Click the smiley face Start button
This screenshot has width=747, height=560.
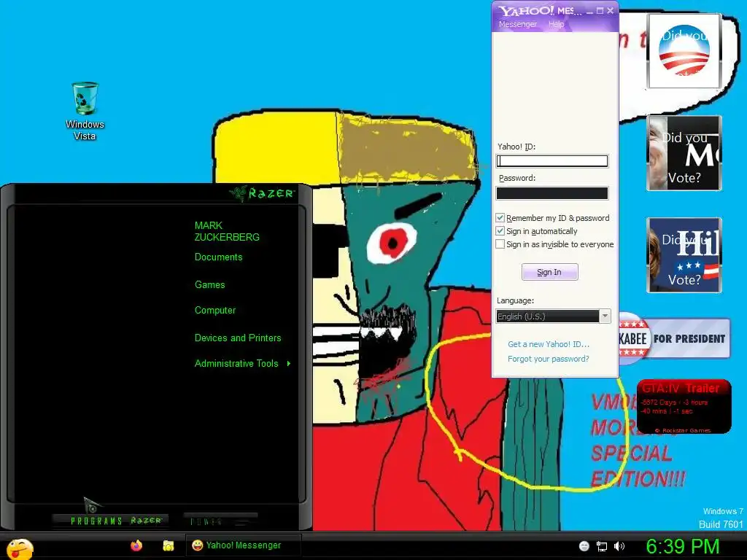pyautogui.click(x=20, y=549)
